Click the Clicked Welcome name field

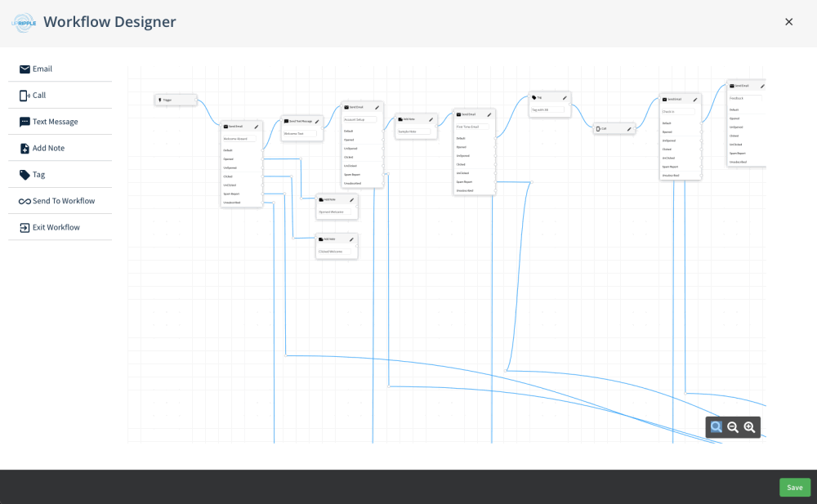[334, 252]
